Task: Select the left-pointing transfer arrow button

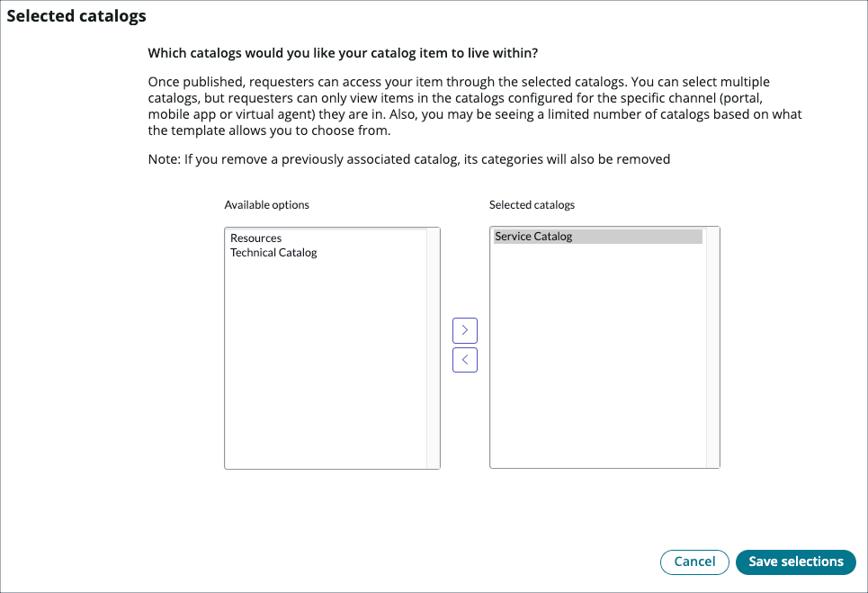Action: [x=465, y=359]
